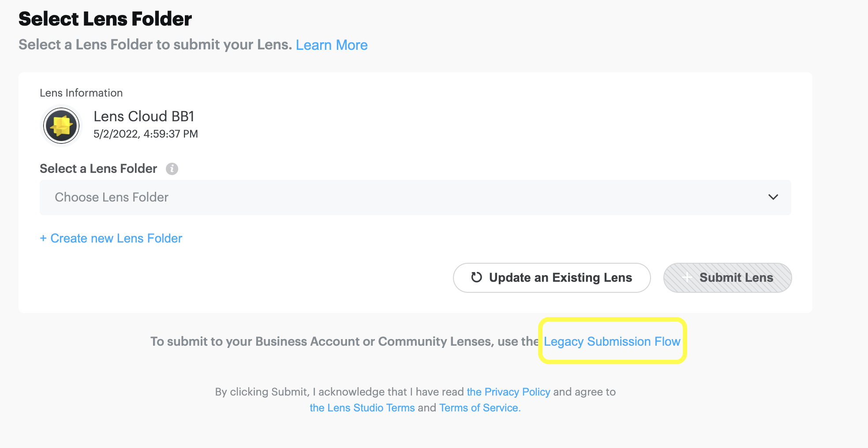The width and height of the screenshot is (868, 448).
Task: Click the Lens Information section label
Action: point(81,93)
